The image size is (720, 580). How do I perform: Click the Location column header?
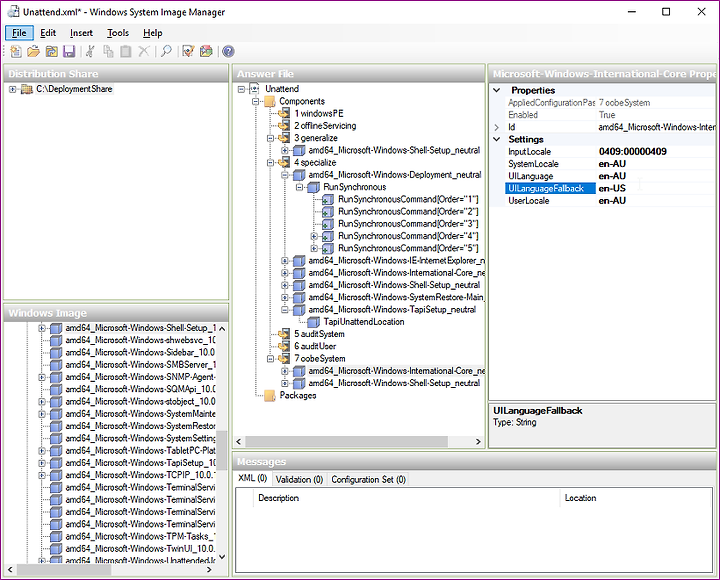point(636,498)
